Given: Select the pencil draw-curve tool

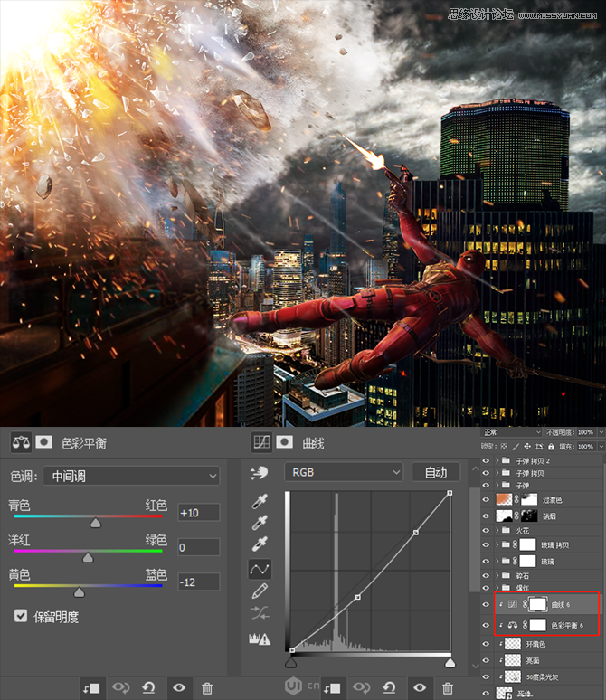Looking at the screenshot, I should pos(260,591).
